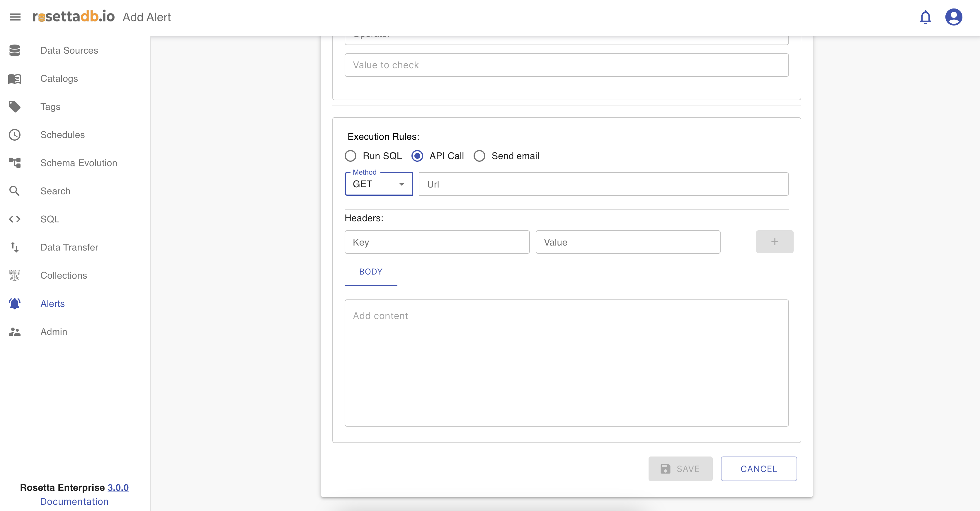Go to Collections in sidebar
This screenshot has height=511, width=980.
click(x=64, y=275)
